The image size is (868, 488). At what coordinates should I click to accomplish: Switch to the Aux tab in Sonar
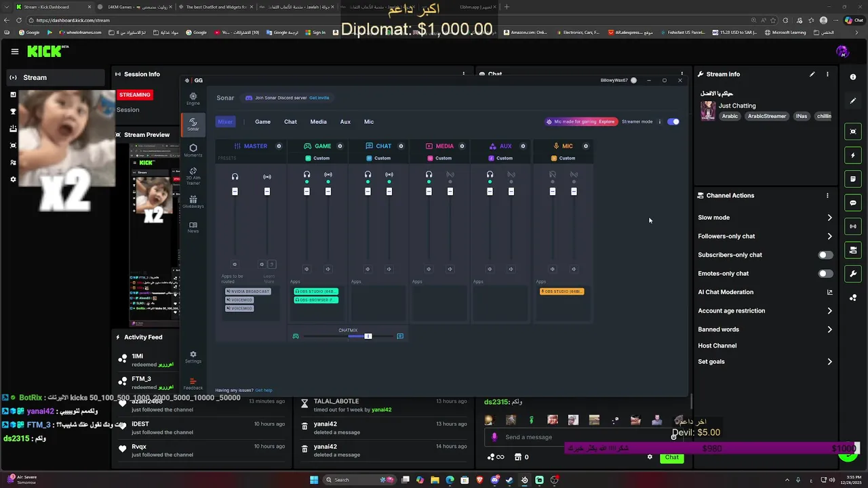[345, 122]
